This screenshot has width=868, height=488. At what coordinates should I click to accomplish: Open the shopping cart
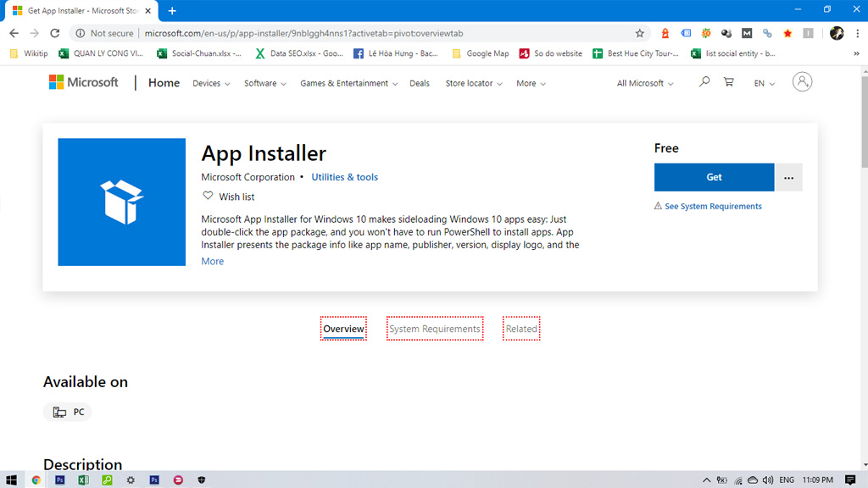[728, 82]
